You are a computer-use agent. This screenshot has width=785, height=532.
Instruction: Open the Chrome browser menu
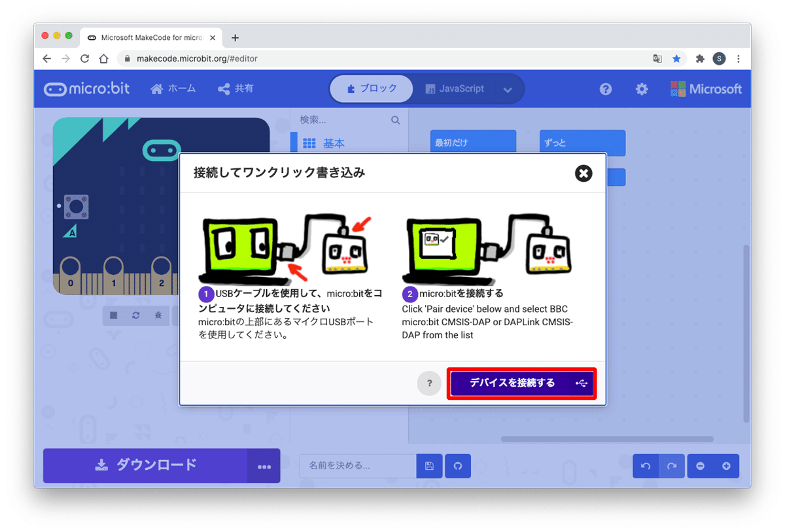click(739, 58)
